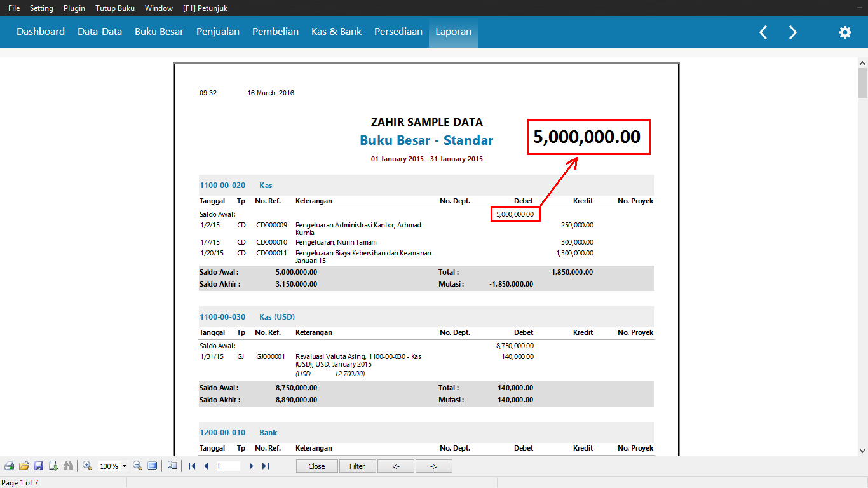The width and height of the screenshot is (868, 488).
Task: Click the page number input field
Action: (x=227, y=466)
